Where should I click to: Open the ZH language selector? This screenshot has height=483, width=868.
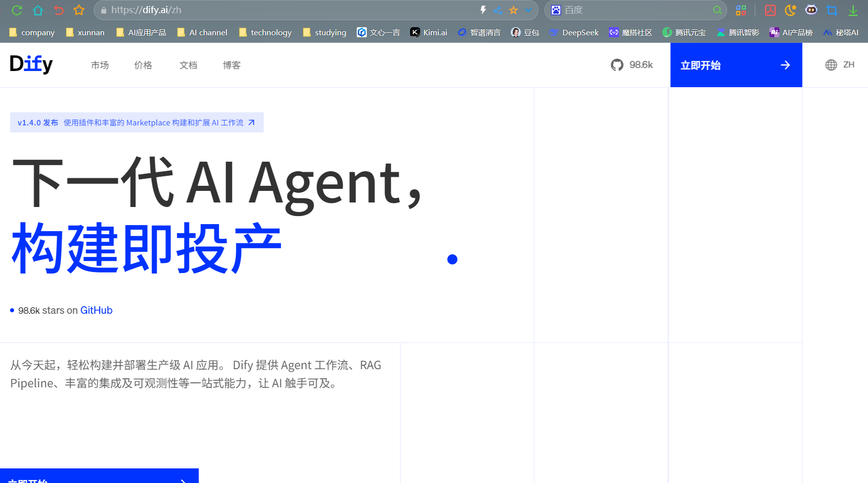pyautogui.click(x=849, y=65)
